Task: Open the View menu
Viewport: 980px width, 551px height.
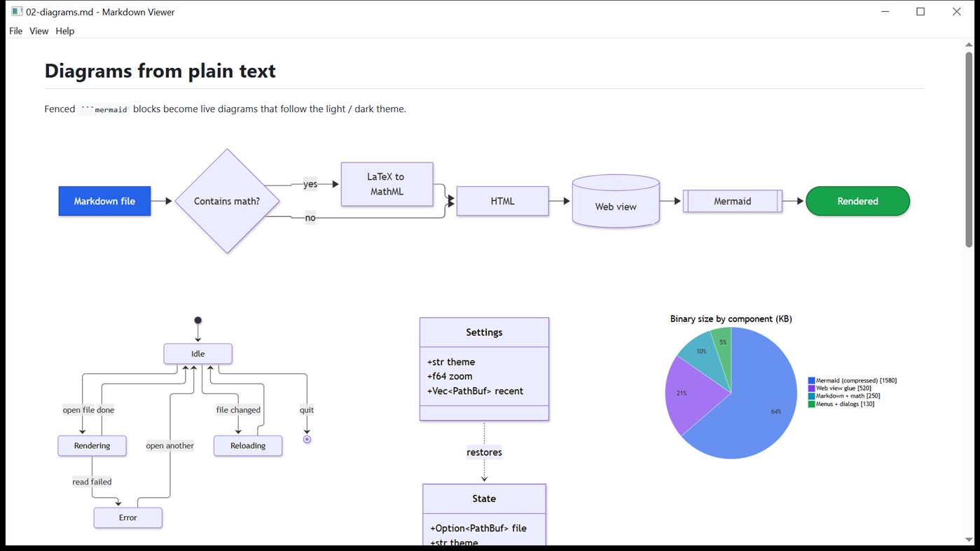Action: point(39,31)
